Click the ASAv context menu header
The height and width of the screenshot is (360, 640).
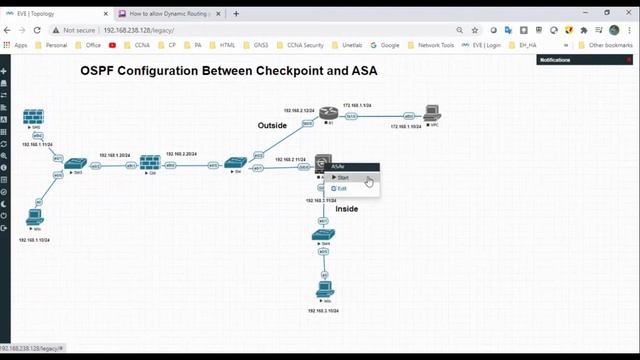pyautogui.click(x=351, y=167)
